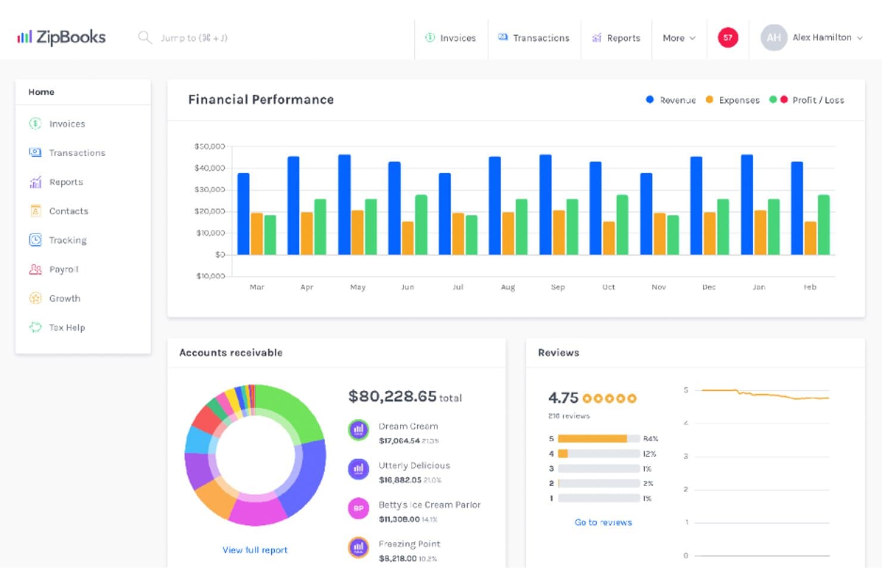
Task: Click the Freezing Point client icon
Action: coord(358,547)
